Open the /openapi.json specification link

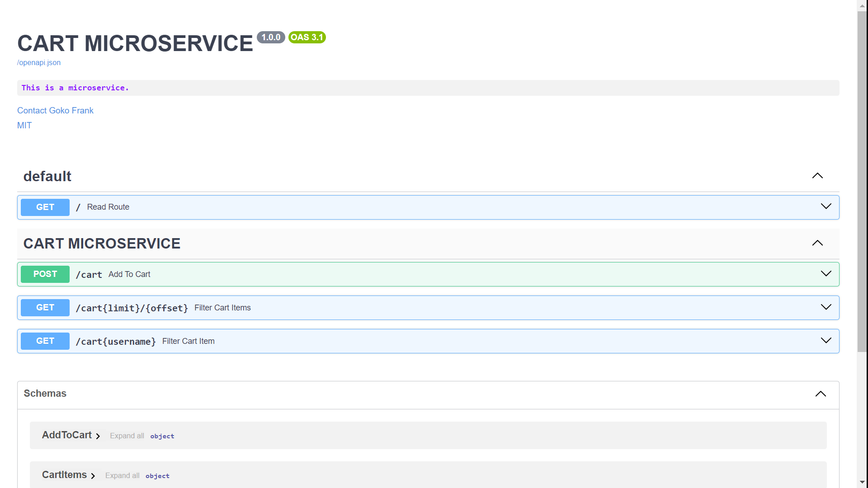38,62
